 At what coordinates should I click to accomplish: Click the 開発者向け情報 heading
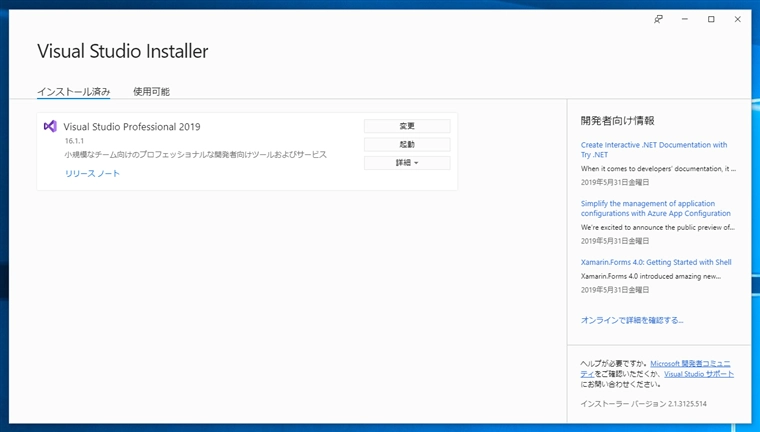[x=618, y=121]
